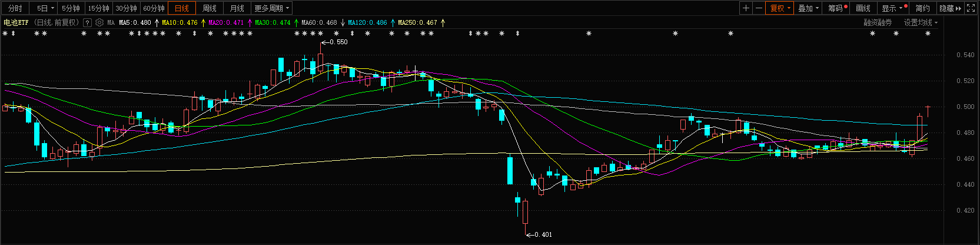The height and width of the screenshot is (245, 980).
Task: Open the 更多周期 more periods dropdown
Action: (271, 8)
